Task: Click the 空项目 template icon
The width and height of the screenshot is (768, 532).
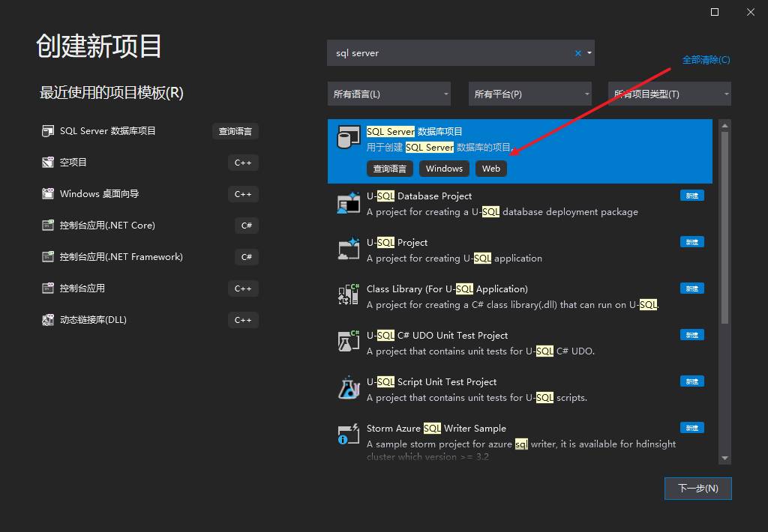Action: pos(47,163)
